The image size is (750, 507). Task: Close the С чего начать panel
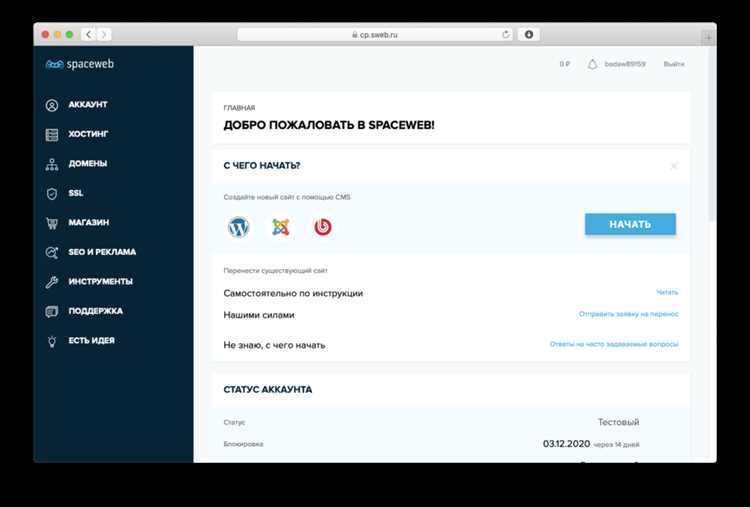coord(673,166)
